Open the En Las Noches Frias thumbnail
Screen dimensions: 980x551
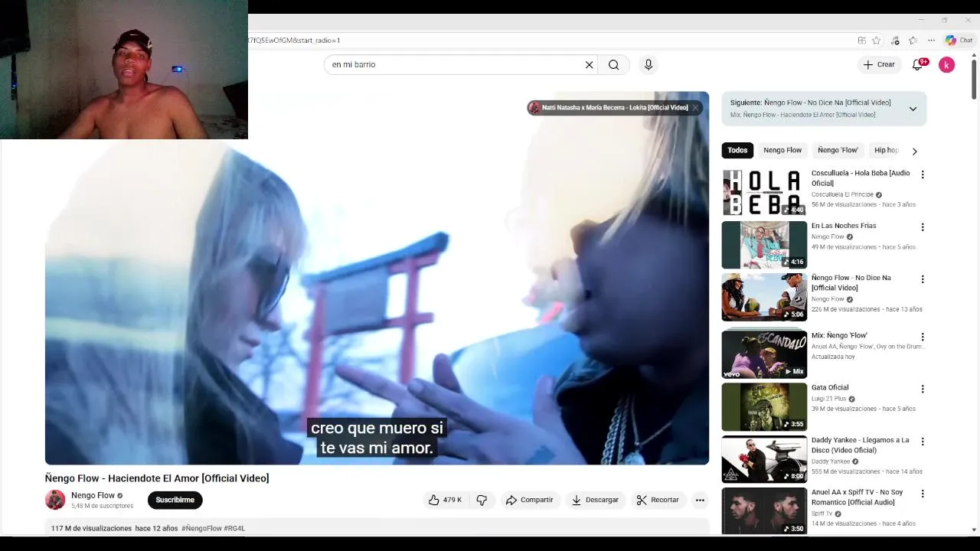[764, 245]
